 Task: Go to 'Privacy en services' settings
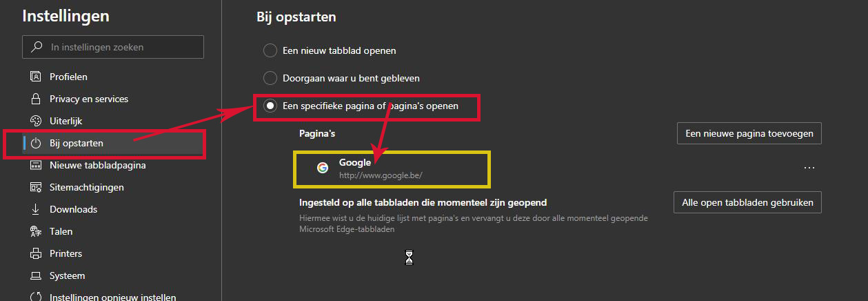88,99
